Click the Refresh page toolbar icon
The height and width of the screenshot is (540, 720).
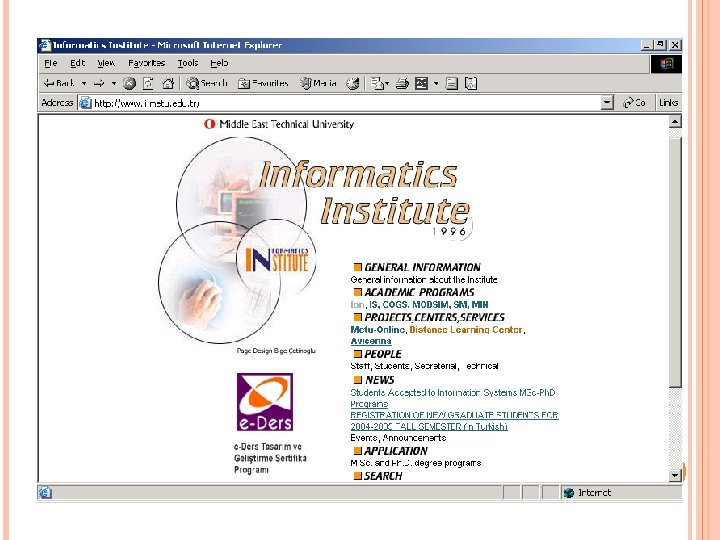148,83
